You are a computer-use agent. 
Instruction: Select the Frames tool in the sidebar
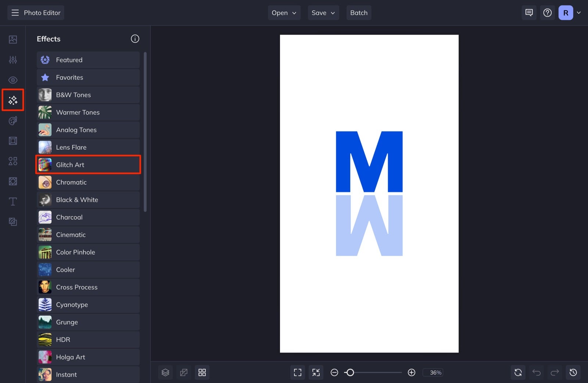click(x=13, y=141)
